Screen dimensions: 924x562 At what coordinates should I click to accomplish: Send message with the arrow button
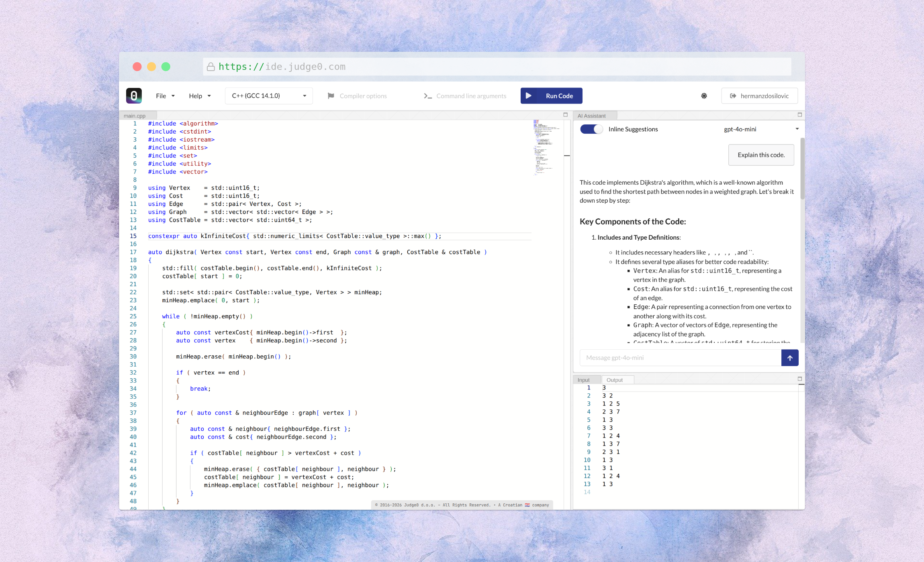pyautogui.click(x=789, y=358)
